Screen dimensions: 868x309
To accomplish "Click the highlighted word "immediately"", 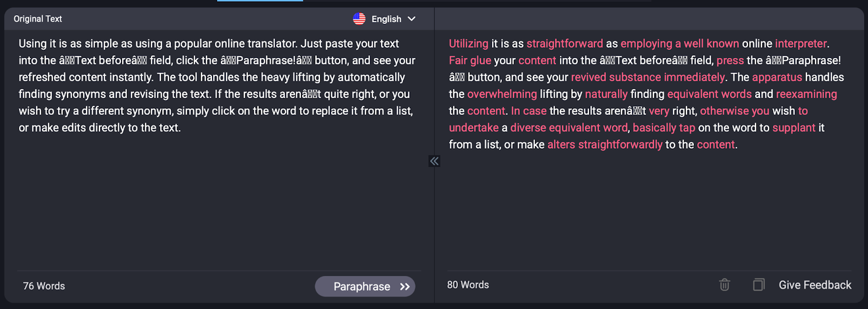I will [694, 78].
